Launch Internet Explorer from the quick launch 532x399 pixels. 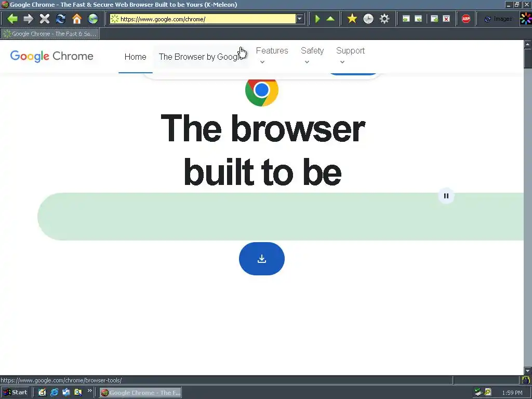coord(54,393)
